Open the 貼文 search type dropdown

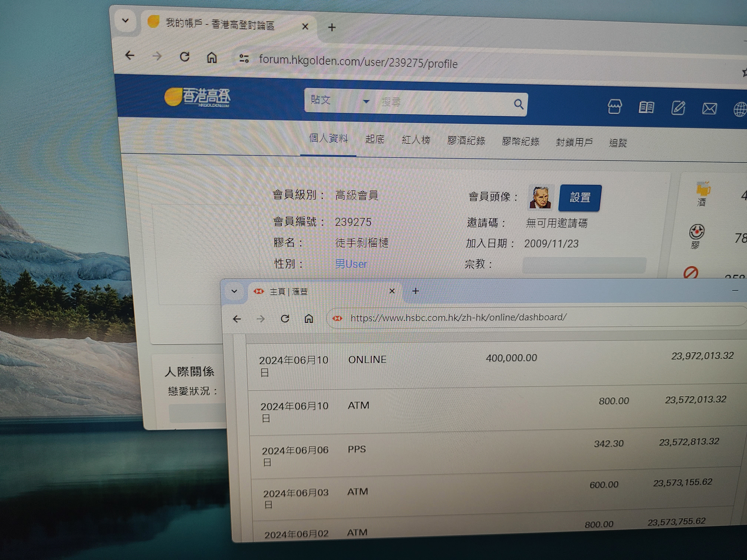pyautogui.click(x=340, y=101)
